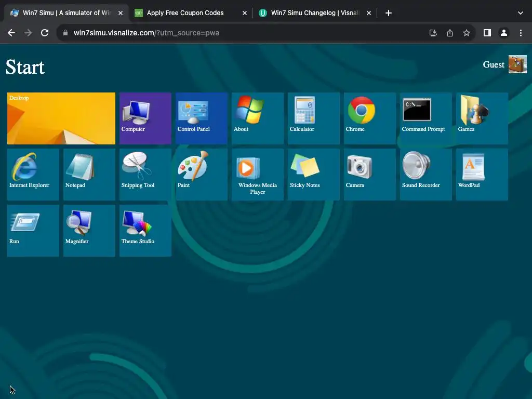Go forward to the next page
The image size is (532, 399).
point(28,33)
